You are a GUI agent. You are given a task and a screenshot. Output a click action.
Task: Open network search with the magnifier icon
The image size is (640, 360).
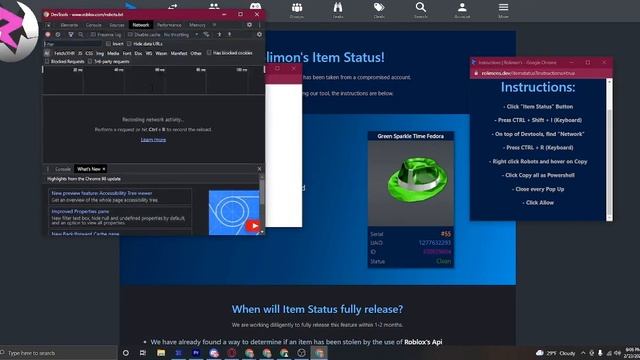click(x=80, y=35)
